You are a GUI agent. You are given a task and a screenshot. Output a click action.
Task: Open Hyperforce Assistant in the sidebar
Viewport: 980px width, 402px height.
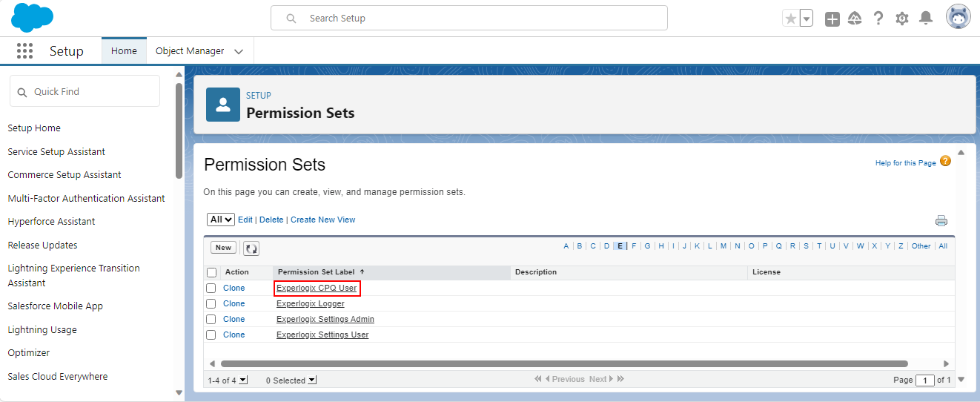(51, 222)
